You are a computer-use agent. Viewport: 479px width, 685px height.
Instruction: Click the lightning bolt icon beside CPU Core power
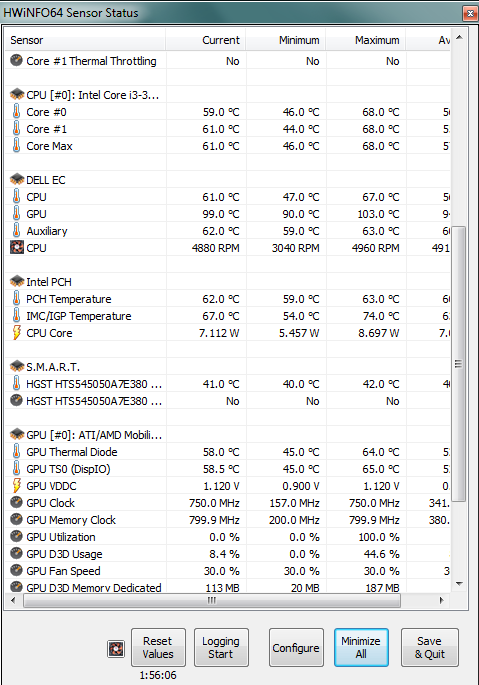point(17,332)
